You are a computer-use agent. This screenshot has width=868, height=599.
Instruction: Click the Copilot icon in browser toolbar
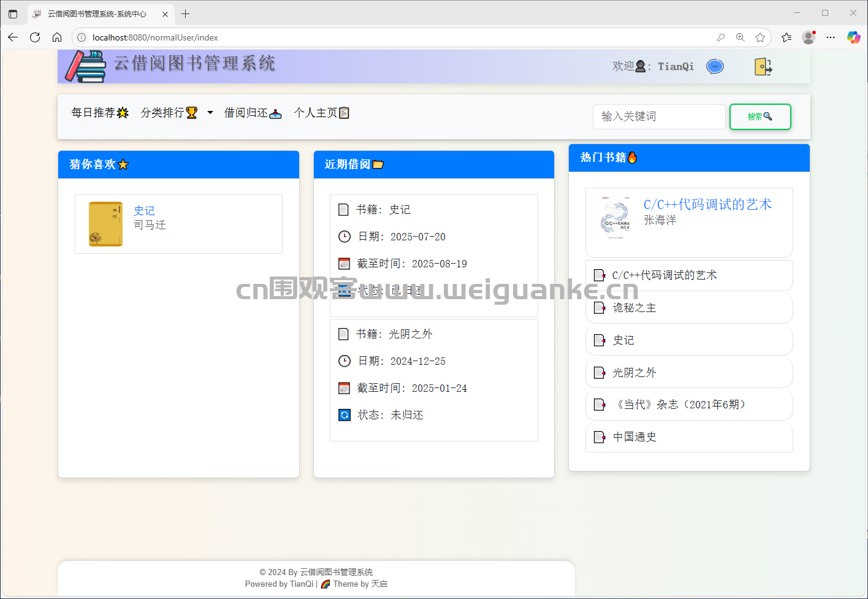coord(853,37)
